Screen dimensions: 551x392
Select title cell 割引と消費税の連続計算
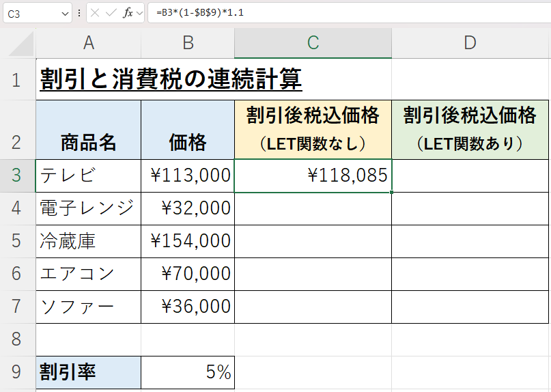click(x=171, y=79)
